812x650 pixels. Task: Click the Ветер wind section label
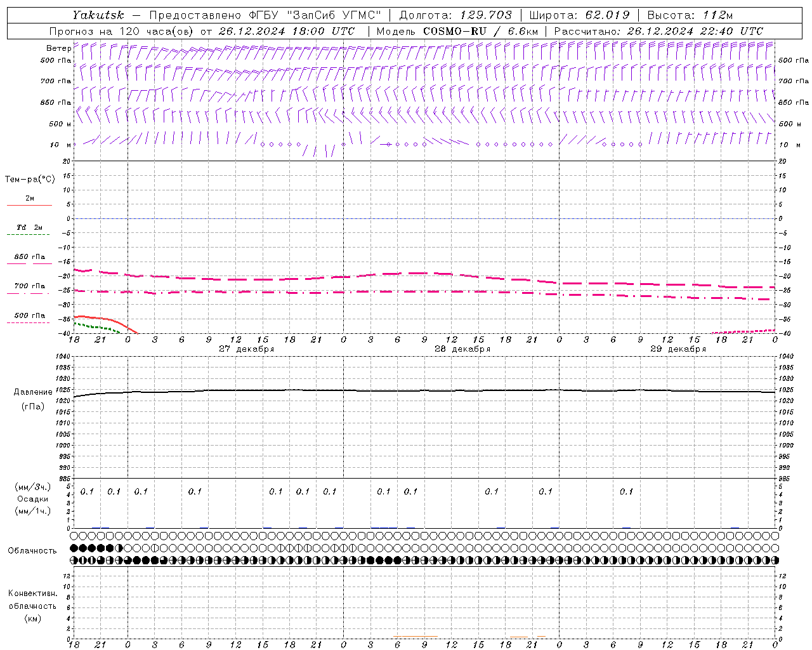coord(58,48)
